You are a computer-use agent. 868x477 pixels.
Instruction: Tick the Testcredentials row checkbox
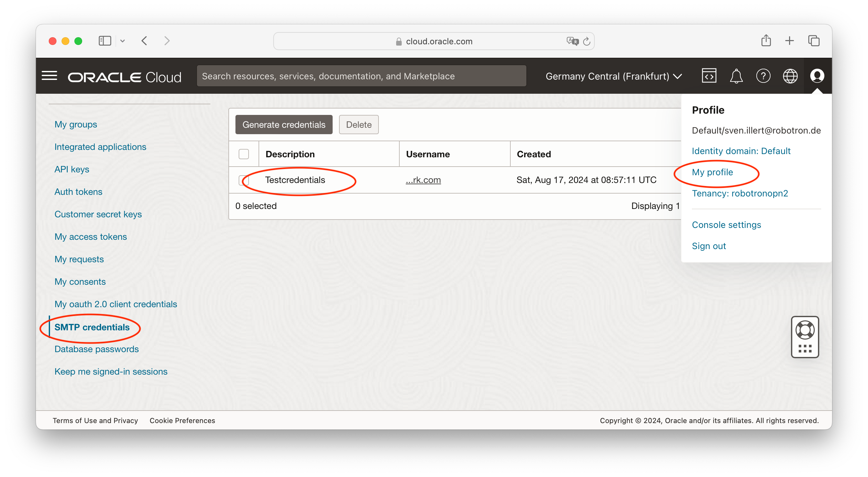(243, 180)
